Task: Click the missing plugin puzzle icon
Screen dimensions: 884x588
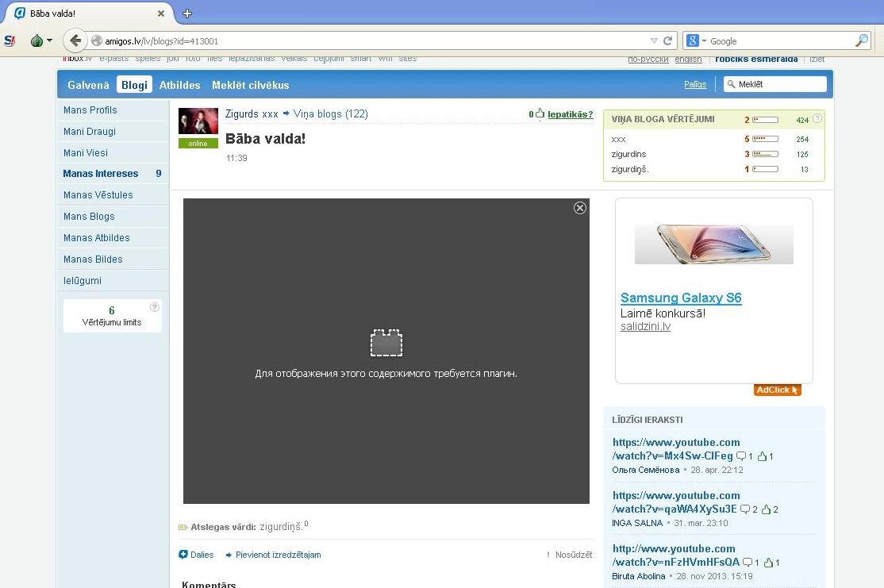Action: click(x=386, y=343)
